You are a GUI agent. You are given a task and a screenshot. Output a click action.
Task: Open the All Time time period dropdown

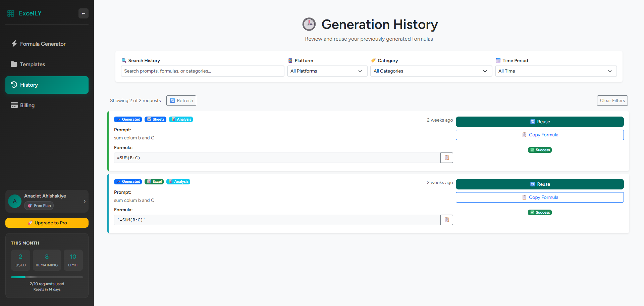[x=555, y=71]
